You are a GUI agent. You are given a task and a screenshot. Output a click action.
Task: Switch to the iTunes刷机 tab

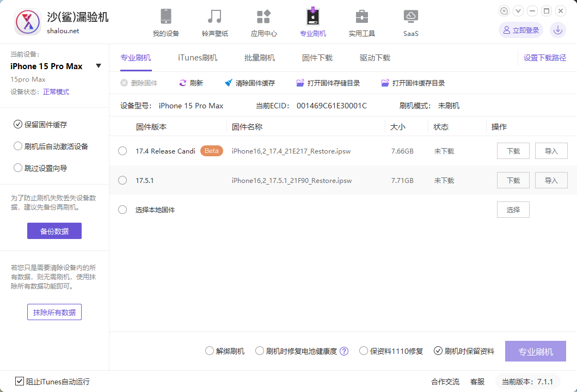pos(198,58)
